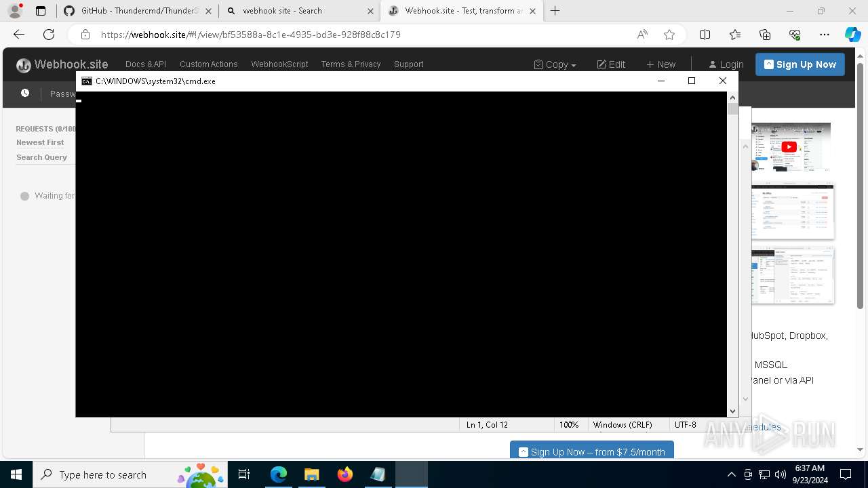Open Firefox from taskbar
Viewport: 868px width, 488px height.
click(344, 474)
